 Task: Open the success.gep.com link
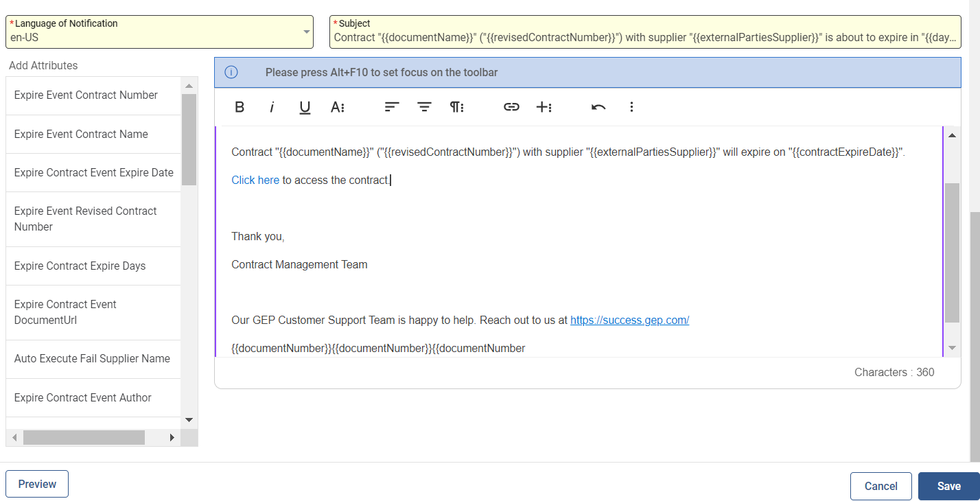click(x=629, y=320)
